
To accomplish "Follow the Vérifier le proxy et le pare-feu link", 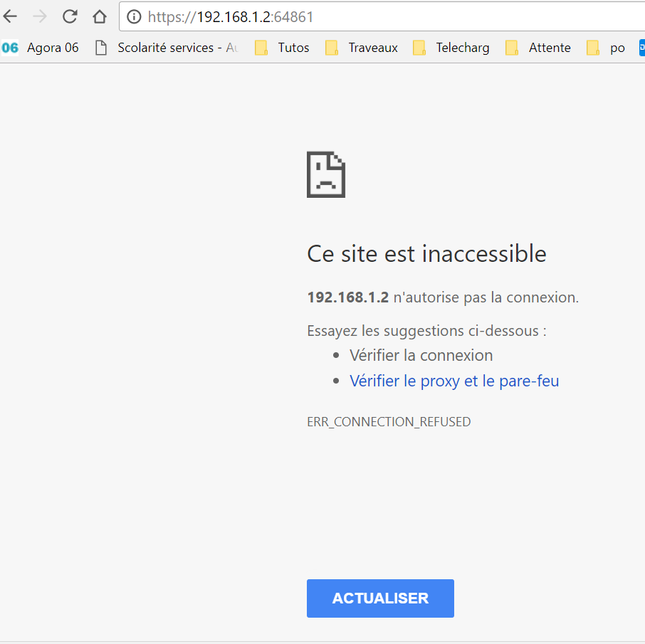I will 454,381.
